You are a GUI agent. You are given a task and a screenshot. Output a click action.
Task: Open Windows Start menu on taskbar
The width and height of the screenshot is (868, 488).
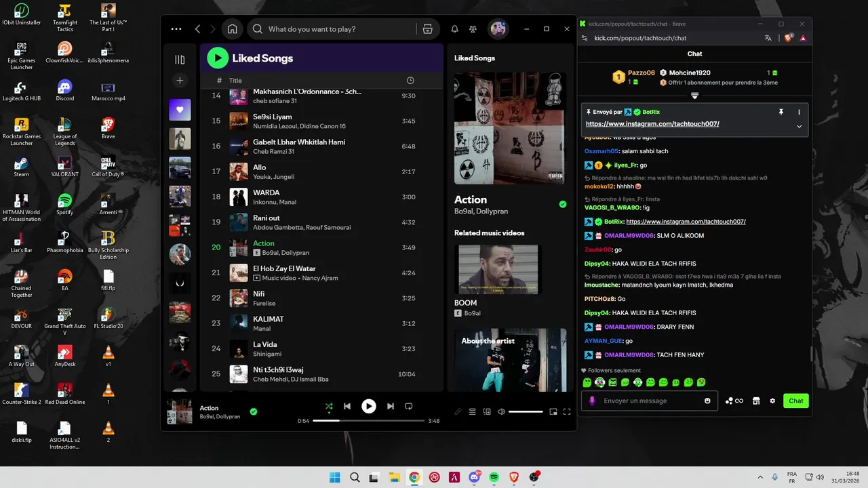click(x=334, y=477)
